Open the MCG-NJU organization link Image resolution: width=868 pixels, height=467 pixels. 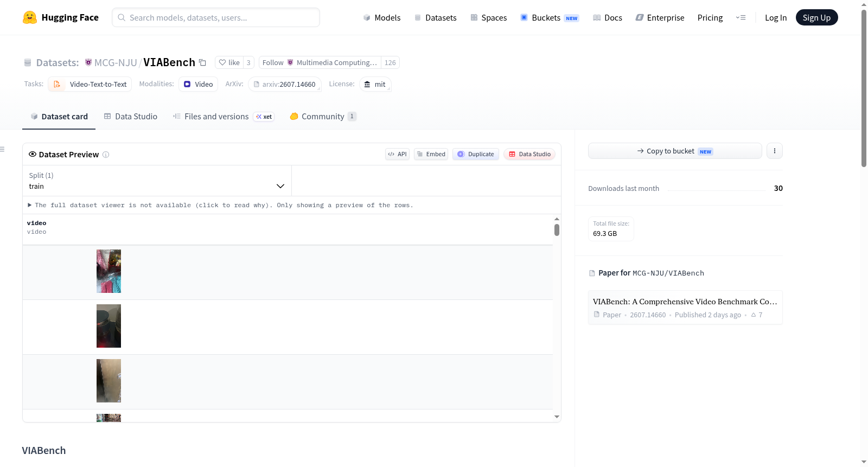[116, 62]
